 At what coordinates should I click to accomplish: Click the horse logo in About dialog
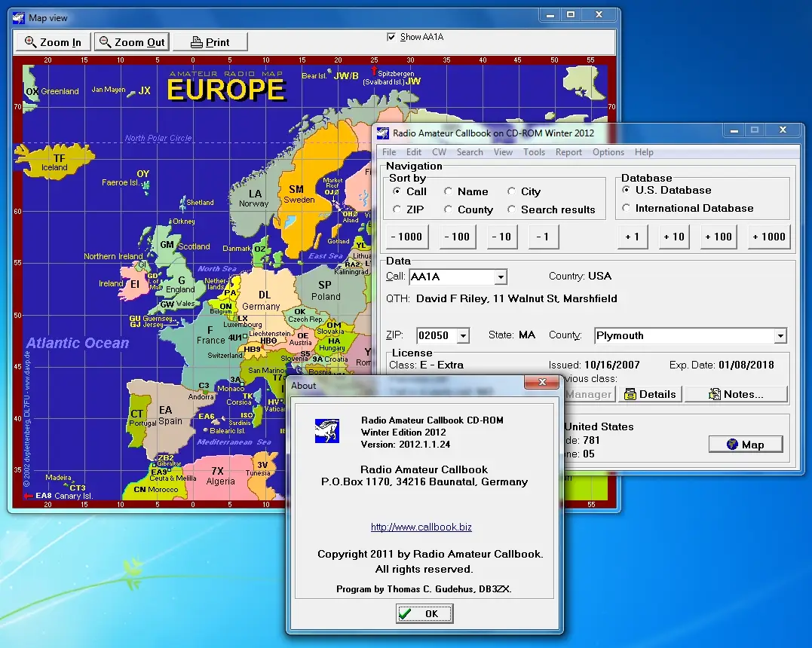pyautogui.click(x=326, y=431)
